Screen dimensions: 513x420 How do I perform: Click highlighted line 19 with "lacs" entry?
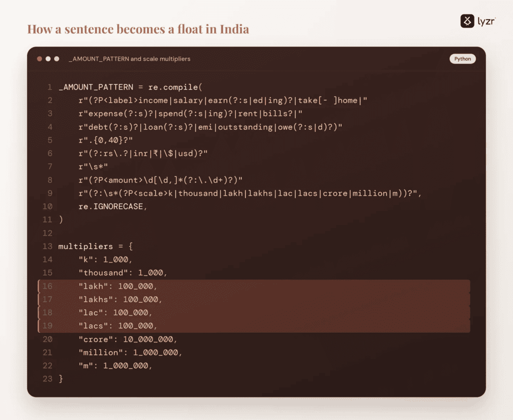(254, 326)
